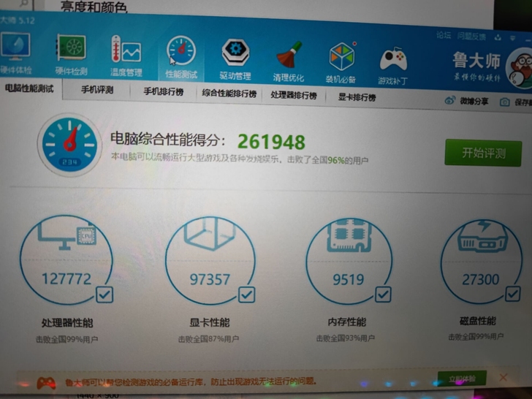The width and height of the screenshot is (532, 399).
Task: Click the disk score 27300
Action: [x=480, y=280]
